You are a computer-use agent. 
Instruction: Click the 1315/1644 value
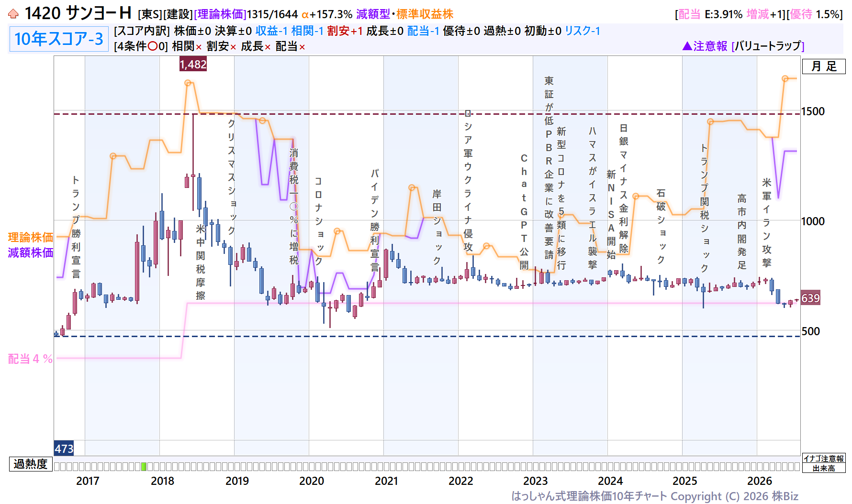coord(272,14)
